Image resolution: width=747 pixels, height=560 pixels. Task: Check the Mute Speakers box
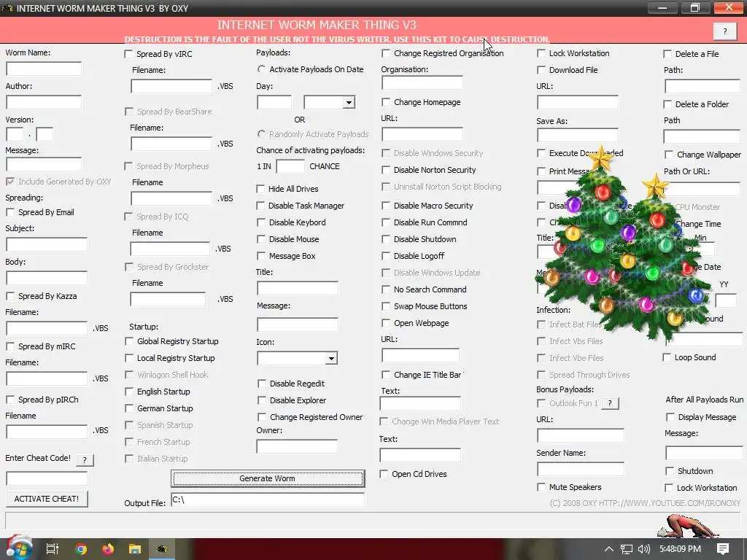click(541, 487)
